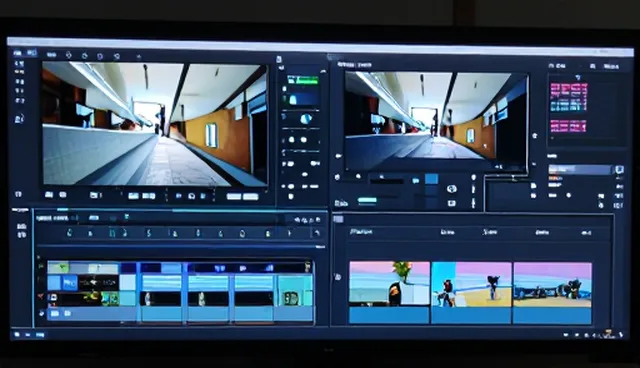640x368 pixels.
Task: Select the green 3D clip on the timeline
Action: point(291,297)
